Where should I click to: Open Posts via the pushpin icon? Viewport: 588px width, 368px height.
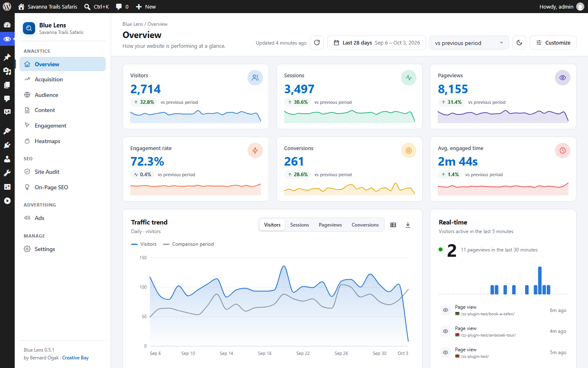(7, 57)
